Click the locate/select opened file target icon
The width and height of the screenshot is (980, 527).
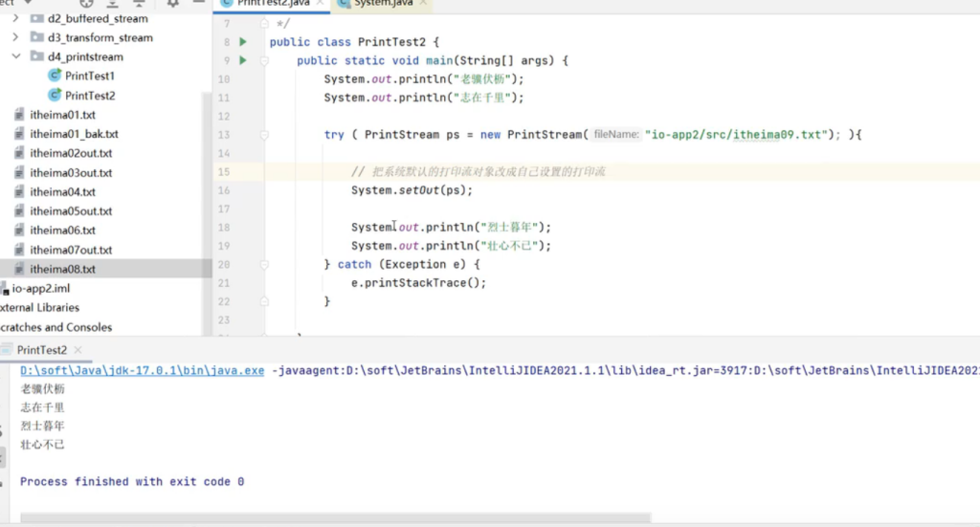tap(86, 3)
